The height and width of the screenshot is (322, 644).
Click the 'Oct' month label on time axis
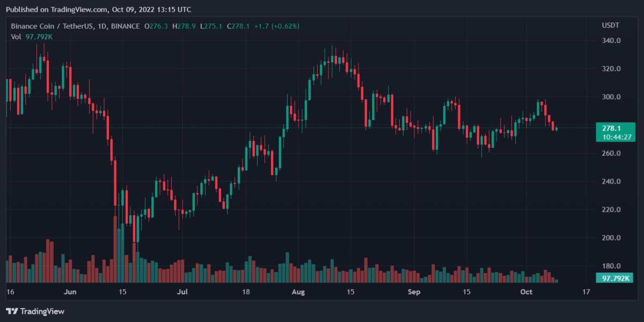click(x=526, y=292)
